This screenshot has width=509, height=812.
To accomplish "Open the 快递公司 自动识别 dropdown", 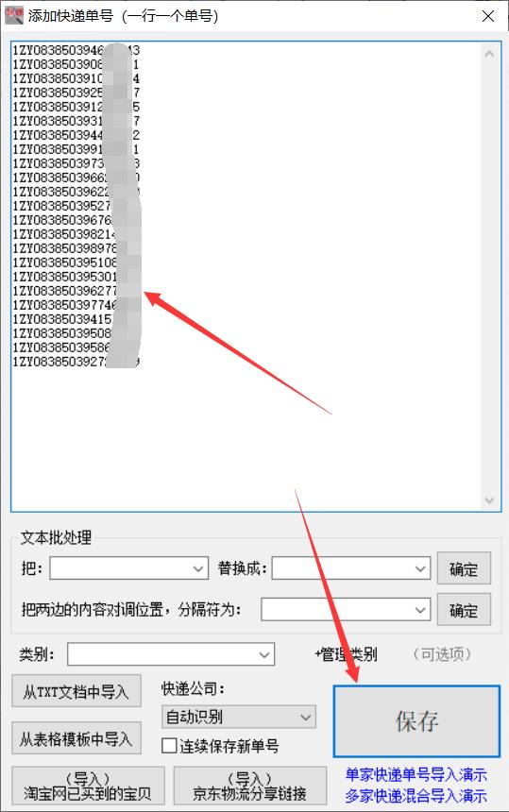I will coord(239,718).
